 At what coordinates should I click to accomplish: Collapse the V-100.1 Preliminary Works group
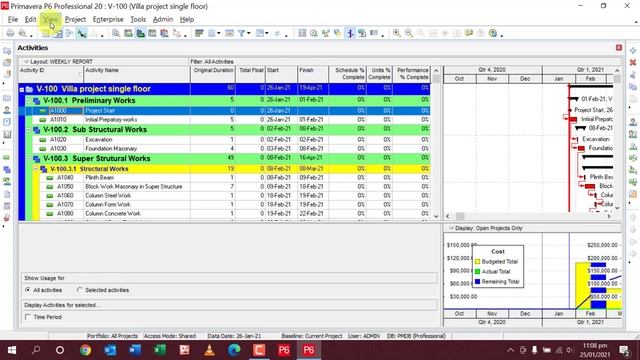pyautogui.click(x=29, y=100)
